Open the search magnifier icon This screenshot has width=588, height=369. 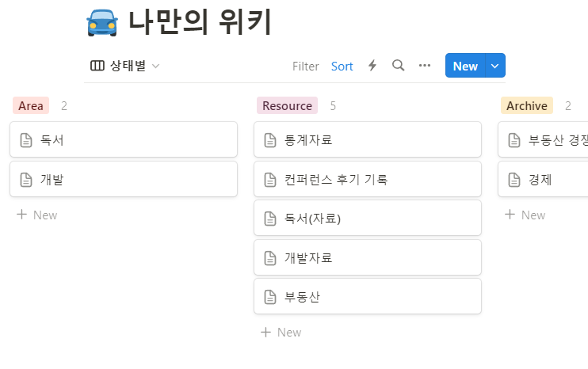click(x=399, y=66)
